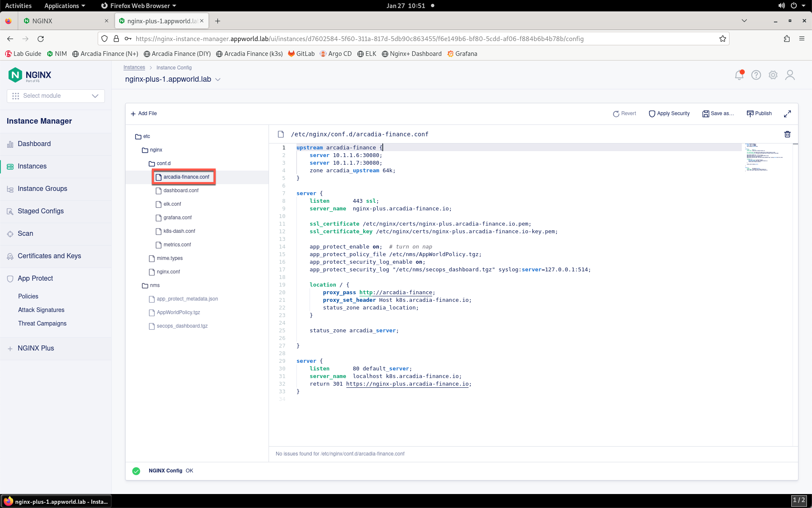Open elk.conf file
The width and height of the screenshot is (812, 508).
(168, 204)
